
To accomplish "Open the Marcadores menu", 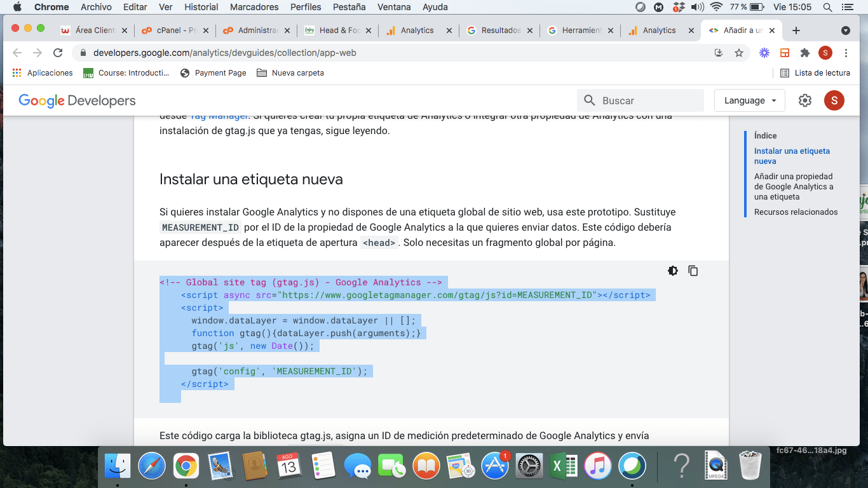I will coord(254,7).
